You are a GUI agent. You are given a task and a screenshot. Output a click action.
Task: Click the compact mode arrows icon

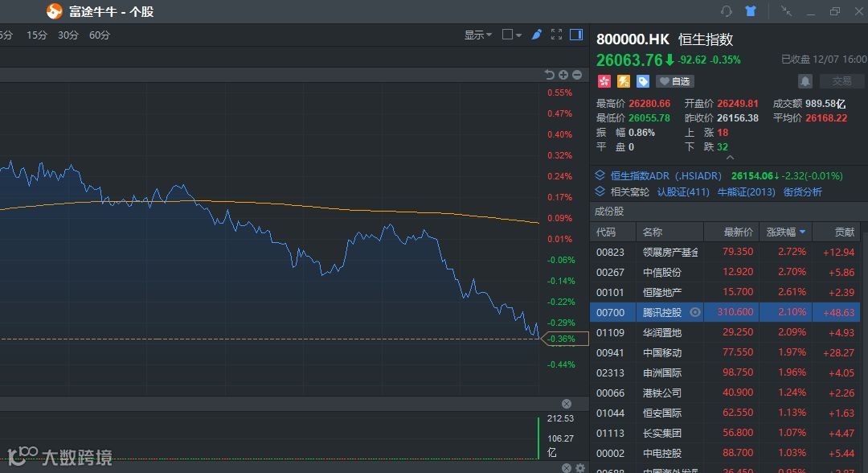[786, 11]
